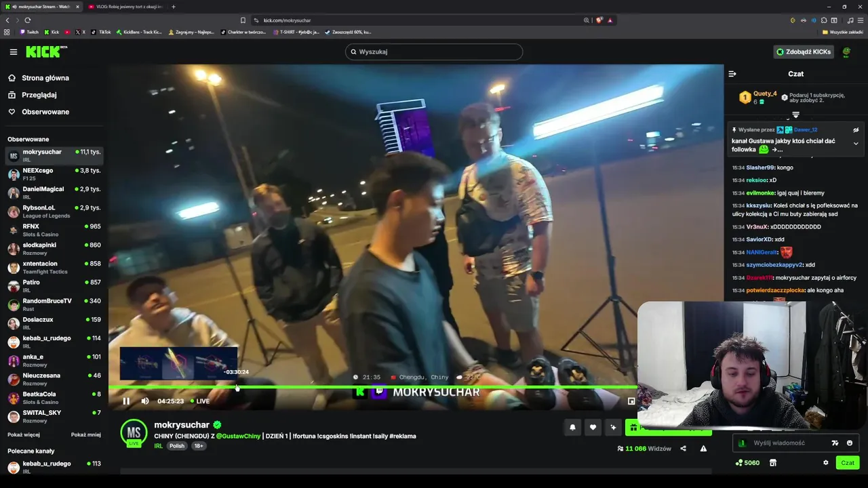
Task: Open Obserwowane in sidebar
Action: [39, 112]
